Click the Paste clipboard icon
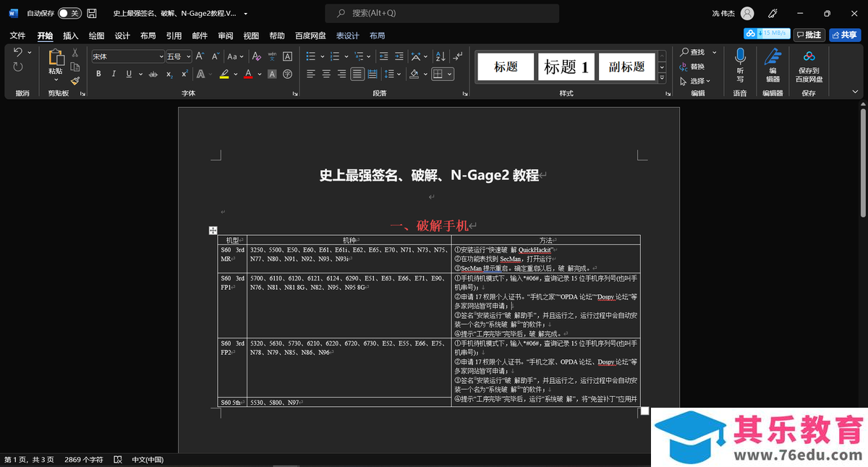 (x=56, y=57)
